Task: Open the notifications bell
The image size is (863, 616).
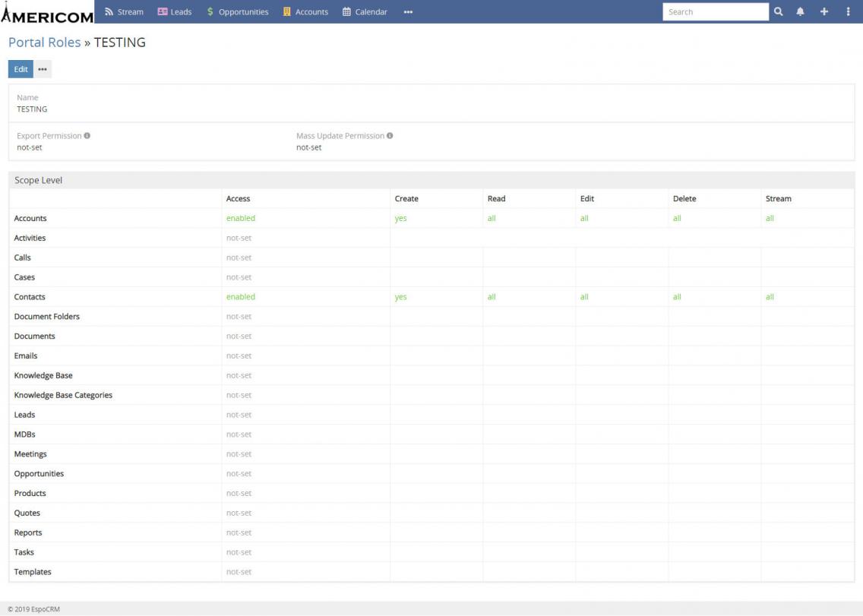Action: [801, 11]
